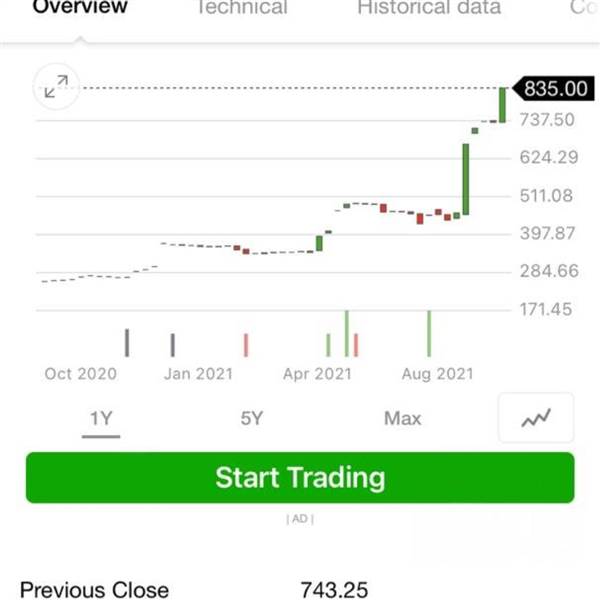600x600 pixels.
Task: Click the long green candle near 624.29
Action: tap(466, 179)
